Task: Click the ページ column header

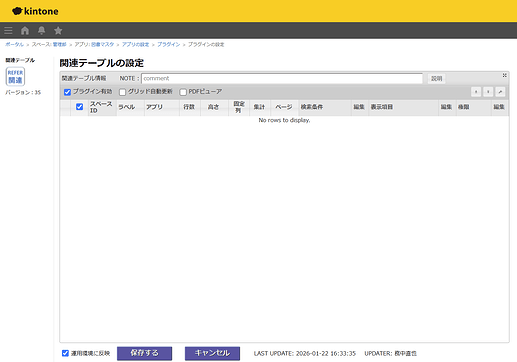Action: point(284,107)
